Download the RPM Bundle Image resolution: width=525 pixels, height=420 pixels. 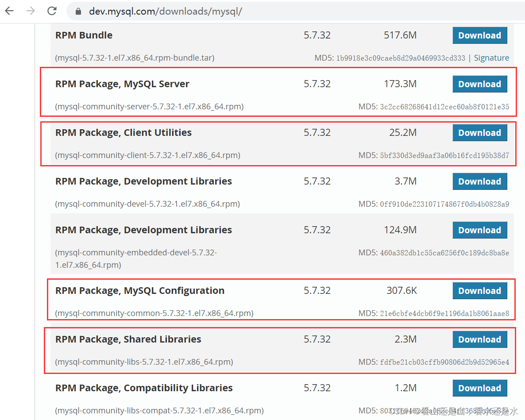tap(479, 35)
